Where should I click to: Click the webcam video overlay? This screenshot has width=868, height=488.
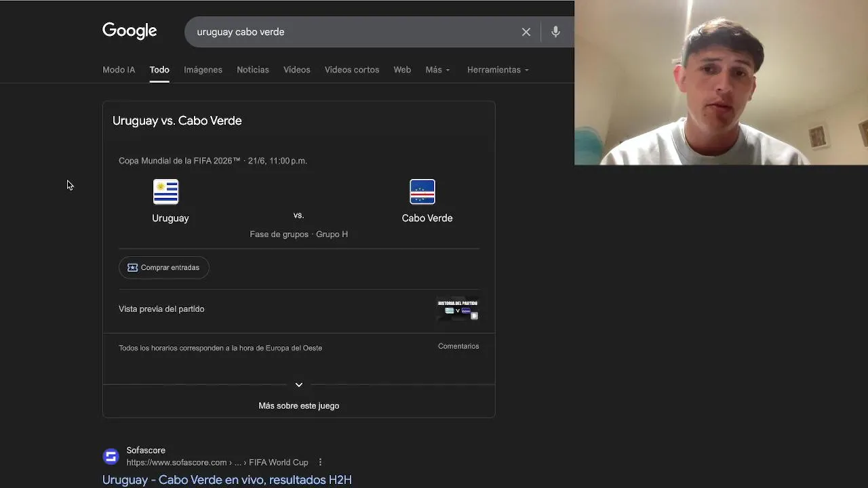pos(721,83)
